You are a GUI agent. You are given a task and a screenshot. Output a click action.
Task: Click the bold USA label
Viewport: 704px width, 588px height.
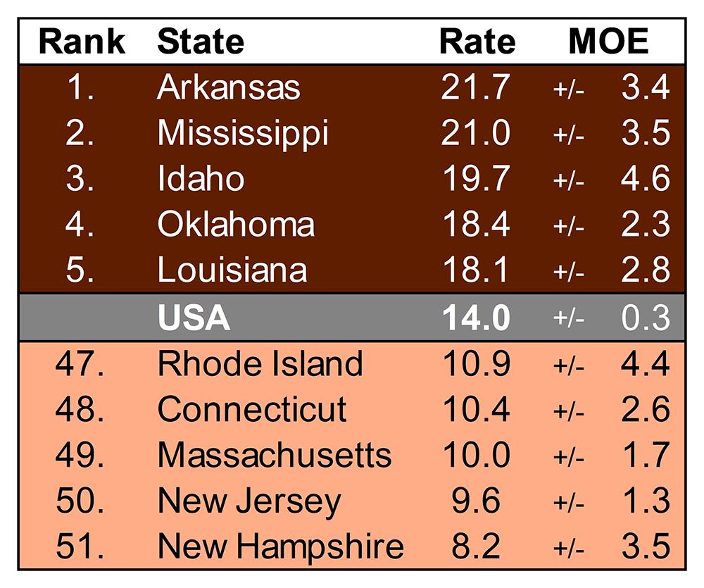coord(194,318)
